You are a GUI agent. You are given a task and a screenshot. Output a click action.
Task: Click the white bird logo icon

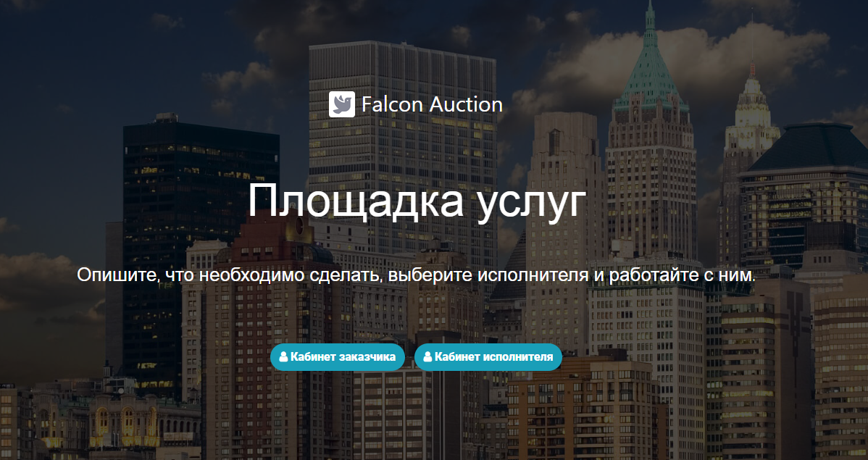coord(341,104)
